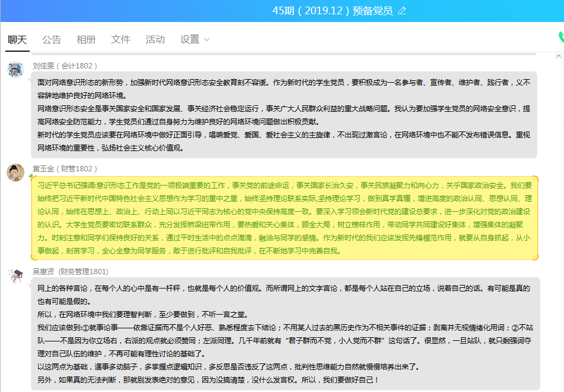Select the 活动 activities tab

tap(155, 39)
